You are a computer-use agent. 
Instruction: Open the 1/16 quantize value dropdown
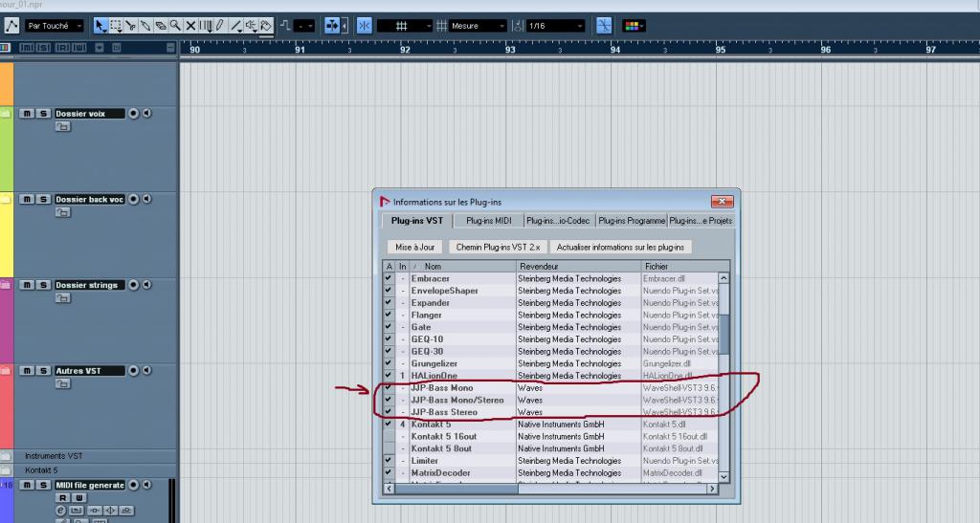point(556,26)
